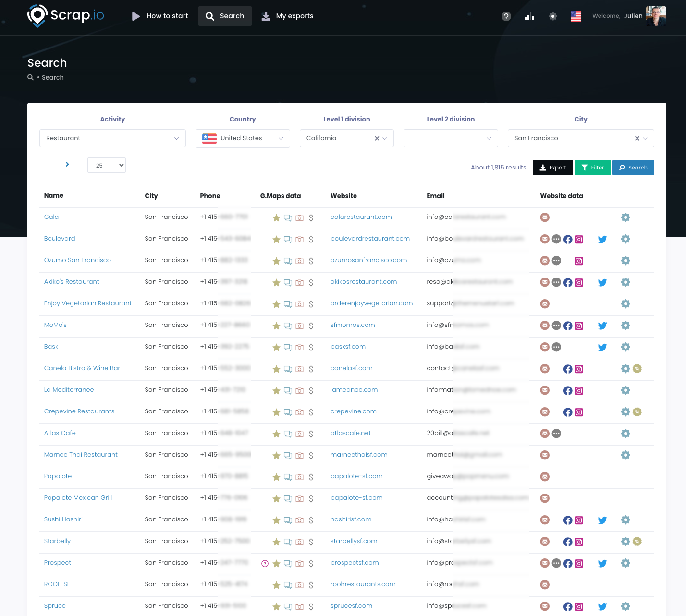Screen dimensions: 686x616
Task: Open Boulevard's Twitter icon
Action: (x=602, y=239)
